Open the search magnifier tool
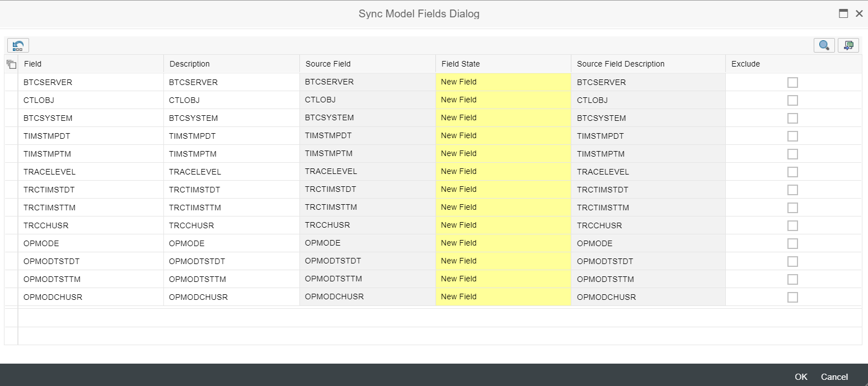868x386 pixels. [x=824, y=46]
